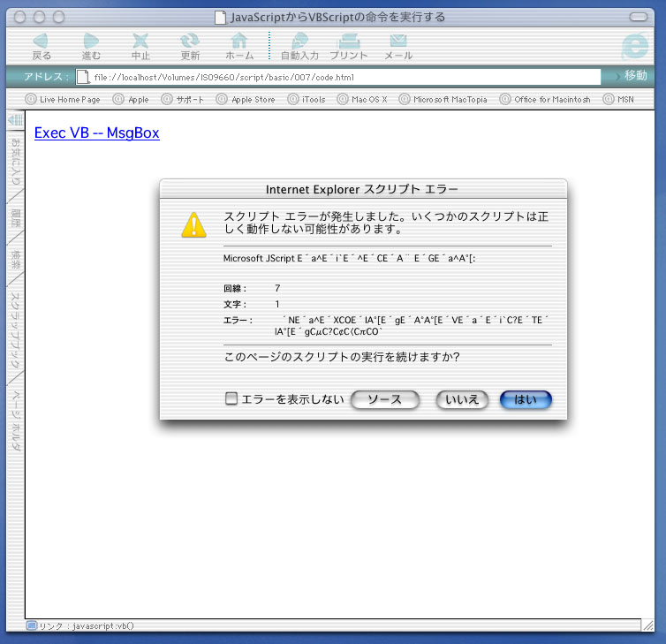Click the address field with the file URL
The image size is (666, 644).
point(338,77)
